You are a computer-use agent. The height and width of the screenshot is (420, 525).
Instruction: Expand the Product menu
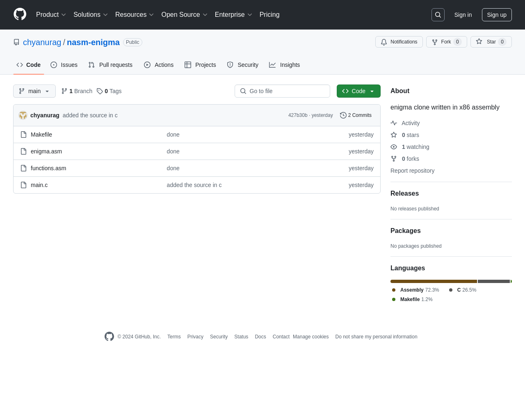click(51, 15)
